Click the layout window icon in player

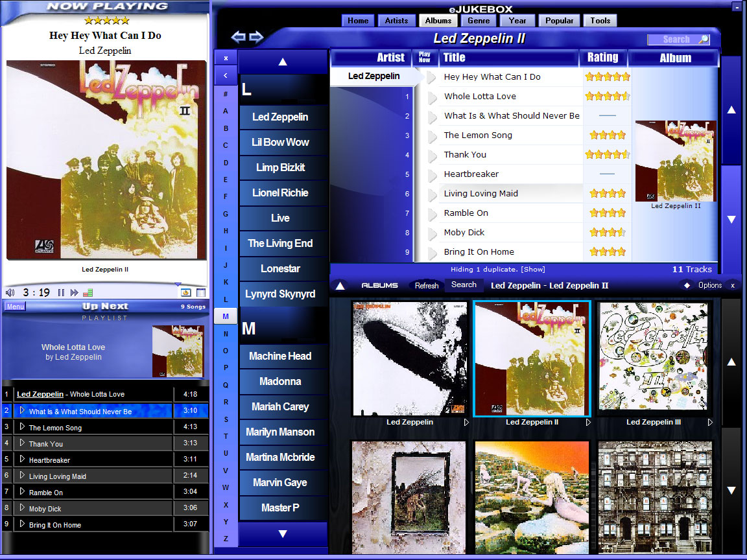click(x=201, y=292)
